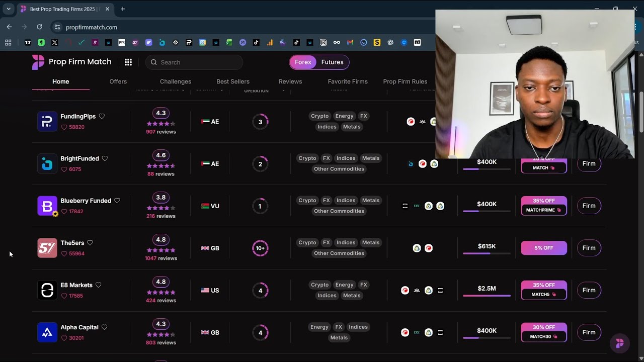The image size is (644, 362).
Task: Open the Firm button for Alpha Capital
Action: (589, 332)
